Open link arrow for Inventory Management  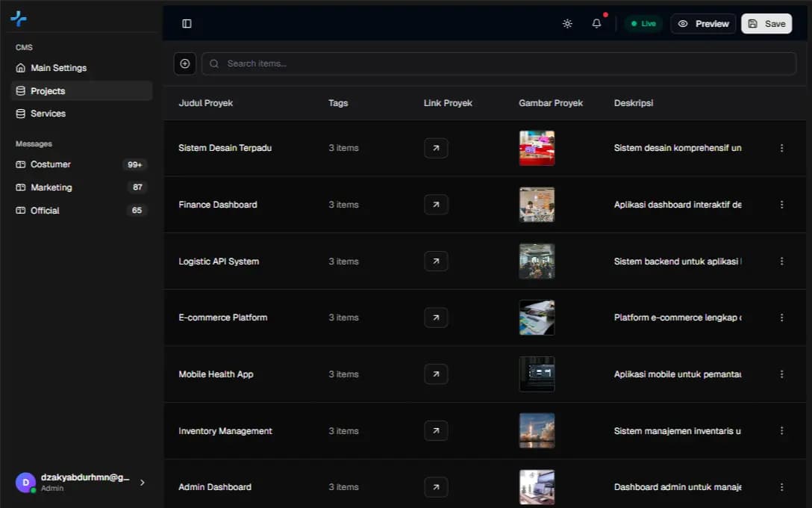436,431
